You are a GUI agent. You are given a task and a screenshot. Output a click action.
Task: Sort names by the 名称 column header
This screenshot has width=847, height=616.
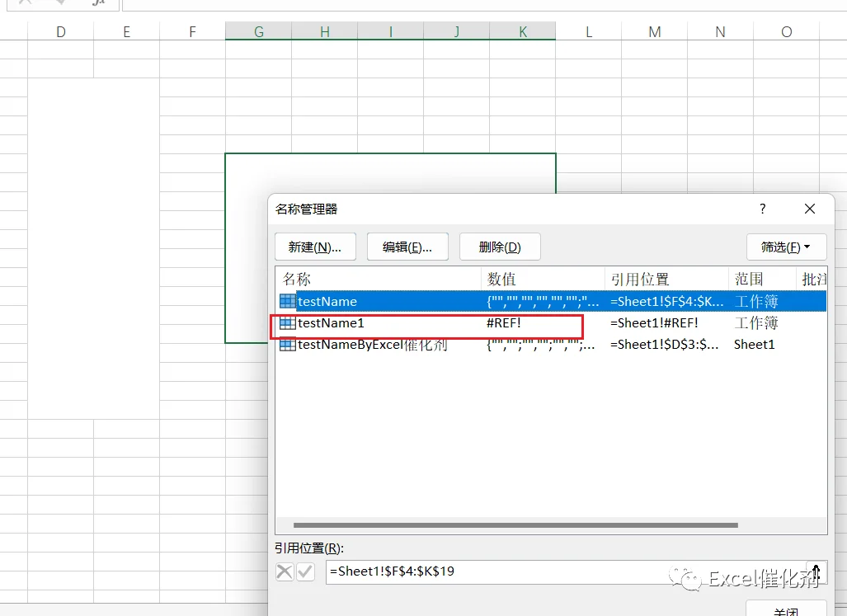click(378, 279)
